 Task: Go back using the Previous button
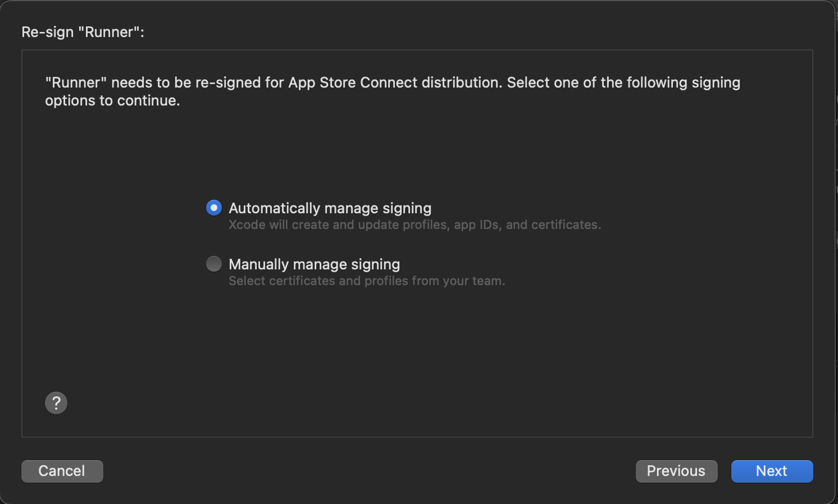(676, 471)
